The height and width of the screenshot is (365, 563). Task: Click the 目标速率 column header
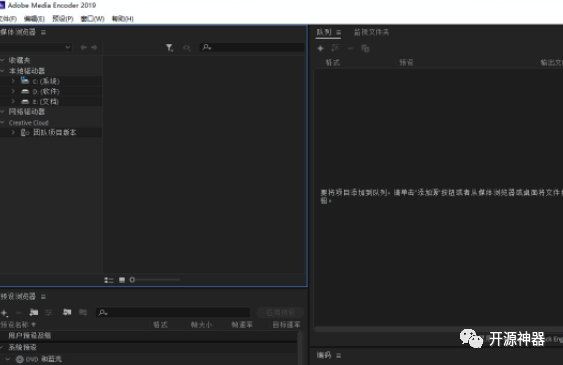(286, 325)
